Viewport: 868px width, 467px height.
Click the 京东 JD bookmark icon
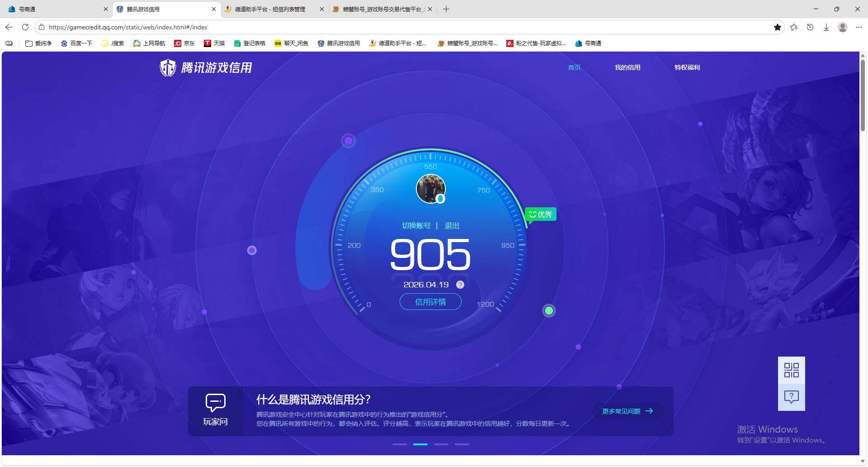178,43
